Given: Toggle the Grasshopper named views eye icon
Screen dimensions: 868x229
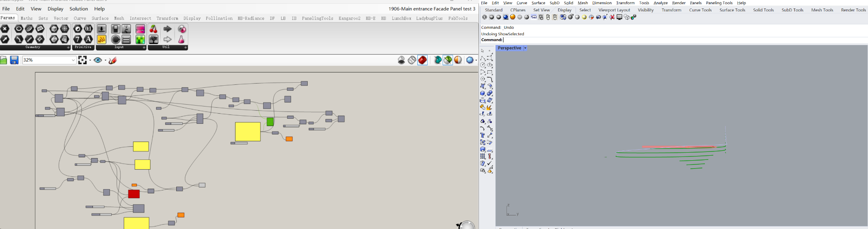Looking at the screenshot, I should pyautogui.click(x=98, y=60).
